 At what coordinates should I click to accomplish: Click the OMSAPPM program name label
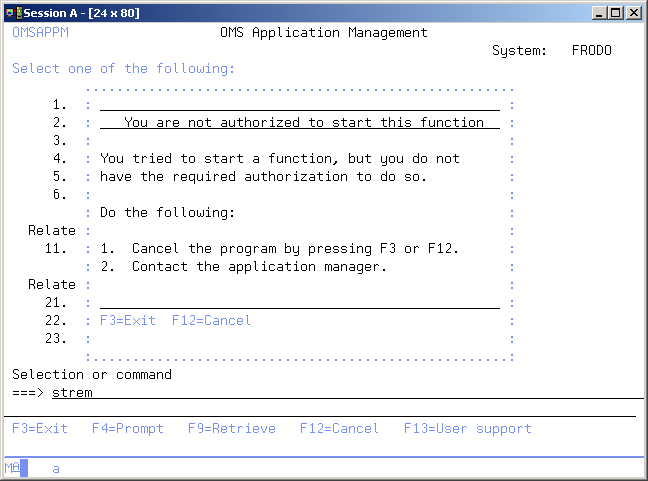[40, 33]
